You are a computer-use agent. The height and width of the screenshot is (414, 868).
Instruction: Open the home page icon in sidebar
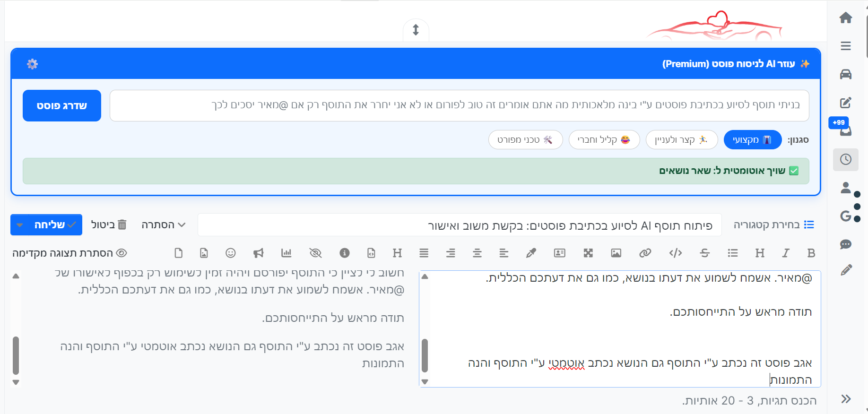click(846, 18)
